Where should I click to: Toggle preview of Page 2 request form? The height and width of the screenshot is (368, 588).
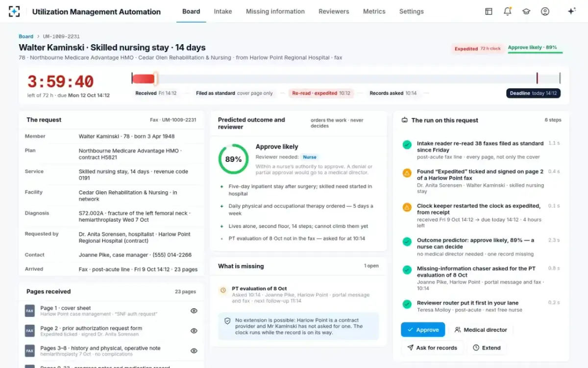coord(194,331)
